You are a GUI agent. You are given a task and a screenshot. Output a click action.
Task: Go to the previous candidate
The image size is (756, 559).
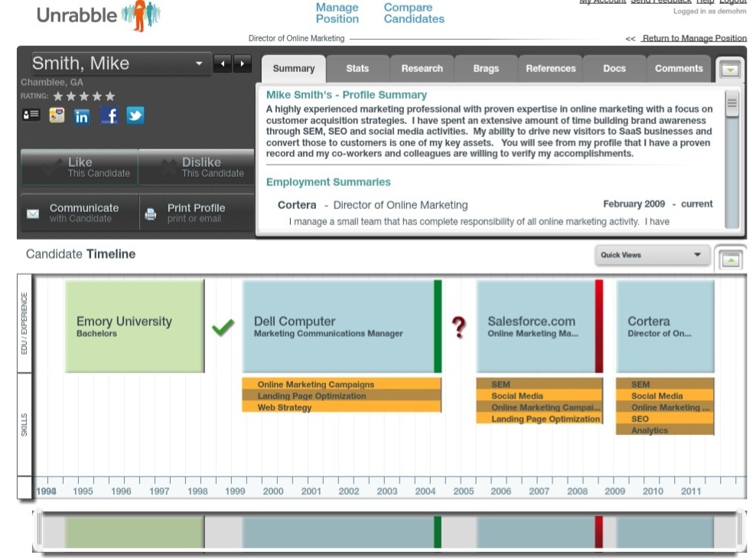click(x=222, y=64)
